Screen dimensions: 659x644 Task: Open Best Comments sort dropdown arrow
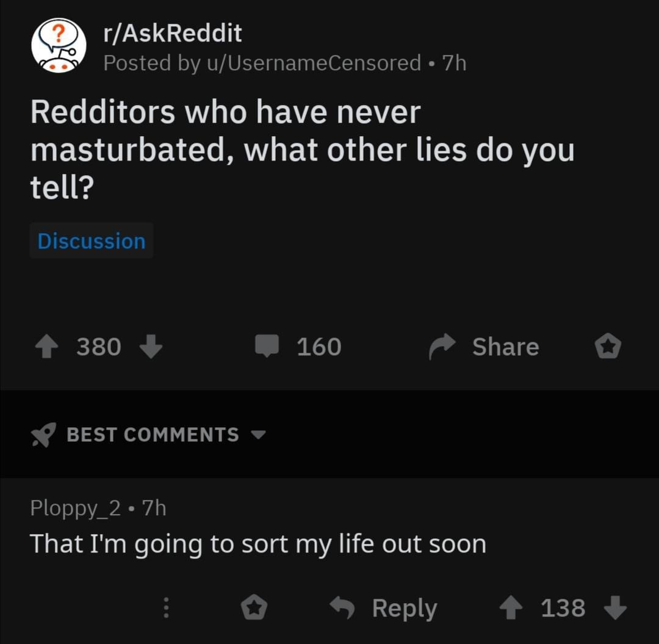click(x=259, y=435)
